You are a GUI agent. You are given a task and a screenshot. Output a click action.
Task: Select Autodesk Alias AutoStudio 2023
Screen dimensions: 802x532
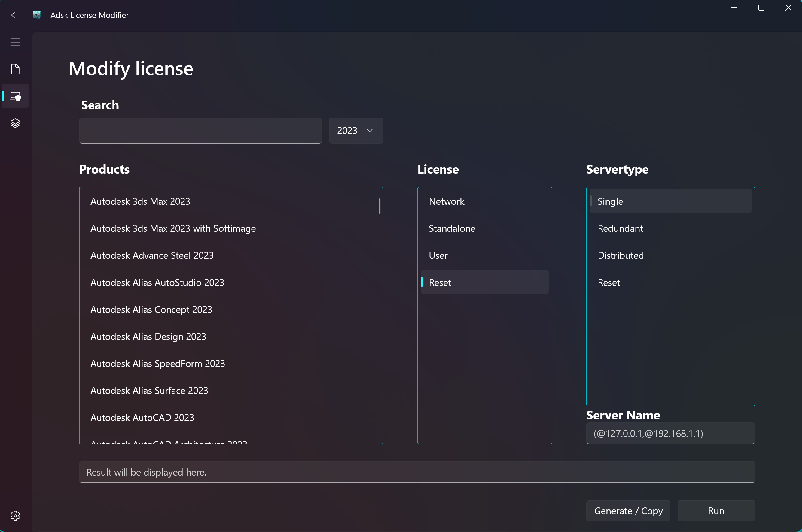157,282
